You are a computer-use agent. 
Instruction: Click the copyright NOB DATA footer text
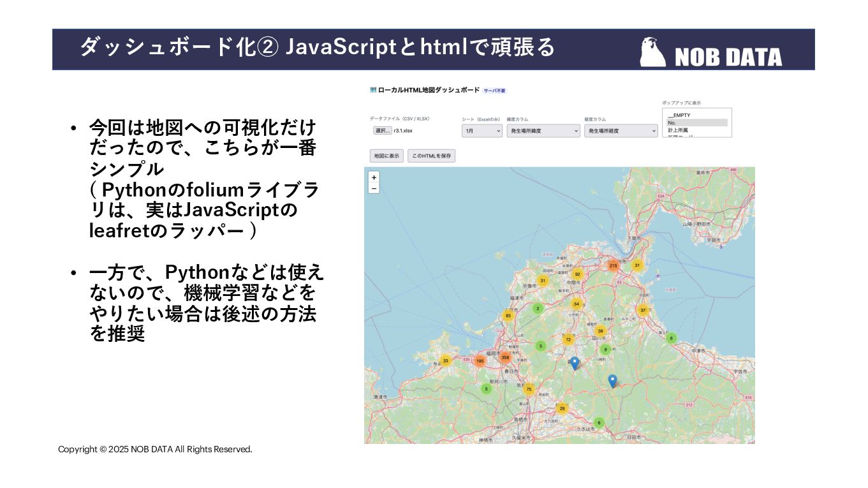coord(155,449)
